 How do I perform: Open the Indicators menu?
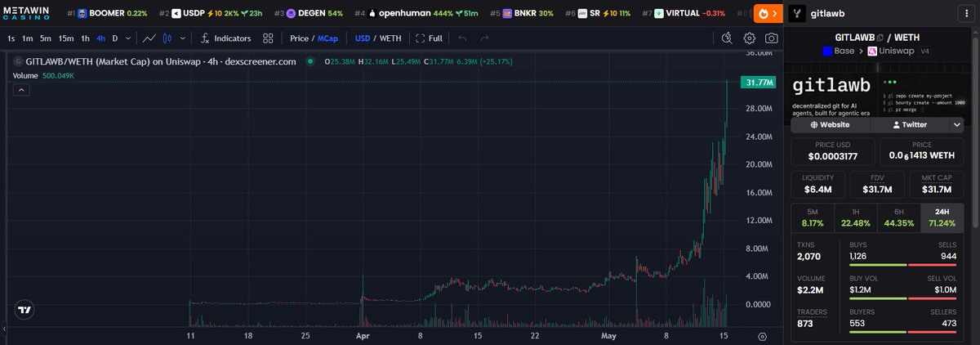point(225,38)
